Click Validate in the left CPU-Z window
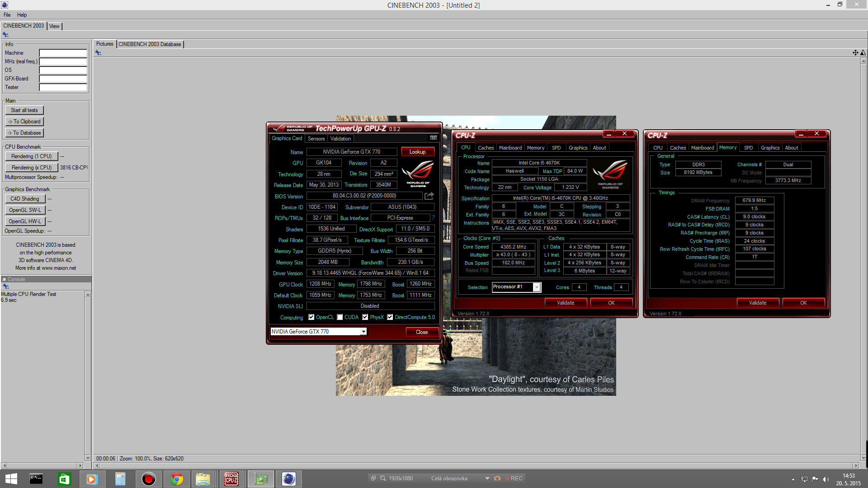The width and height of the screenshot is (868, 488). tap(566, 303)
